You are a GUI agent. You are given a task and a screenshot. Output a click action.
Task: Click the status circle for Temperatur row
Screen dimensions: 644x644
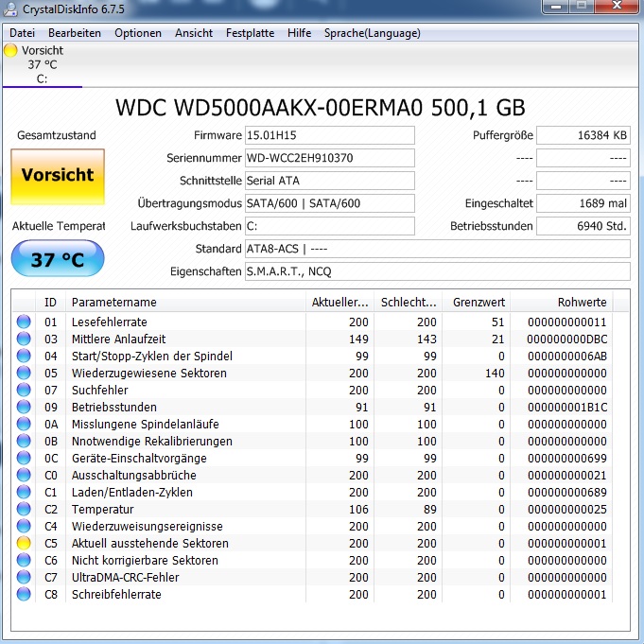24,510
